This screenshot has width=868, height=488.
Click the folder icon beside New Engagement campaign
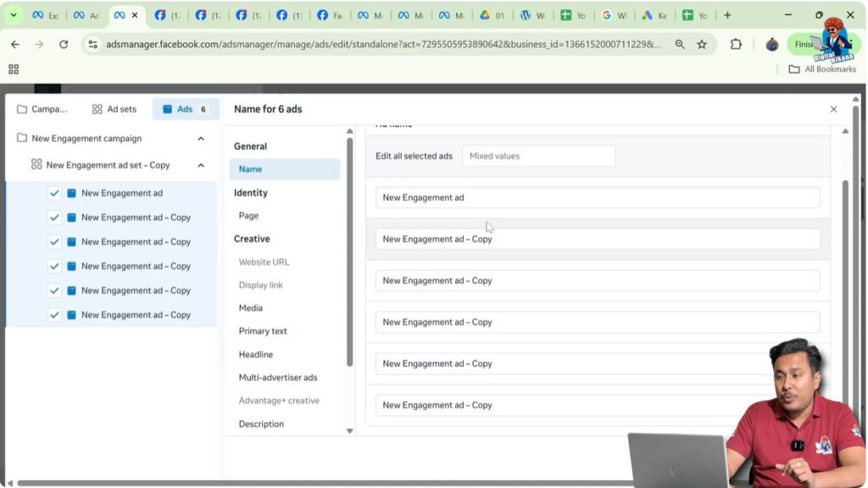[24, 138]
